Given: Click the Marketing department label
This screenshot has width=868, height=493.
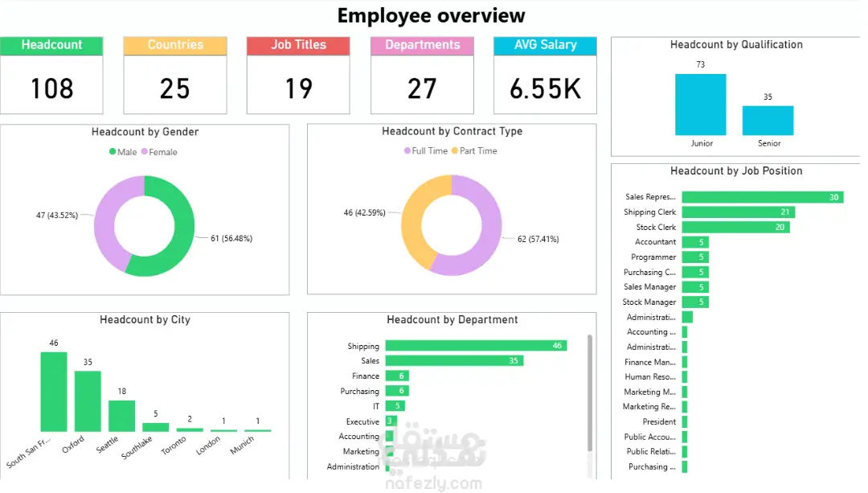Looking at the screenshot, I should click(361, 451).
